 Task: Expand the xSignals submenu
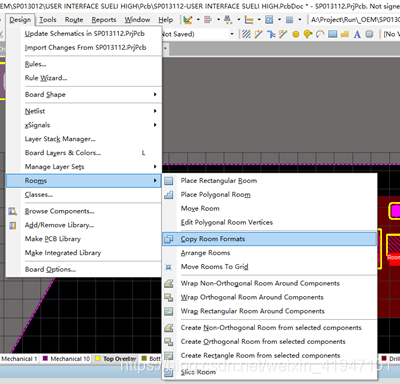pyautogui.click(x=83, y=125)
